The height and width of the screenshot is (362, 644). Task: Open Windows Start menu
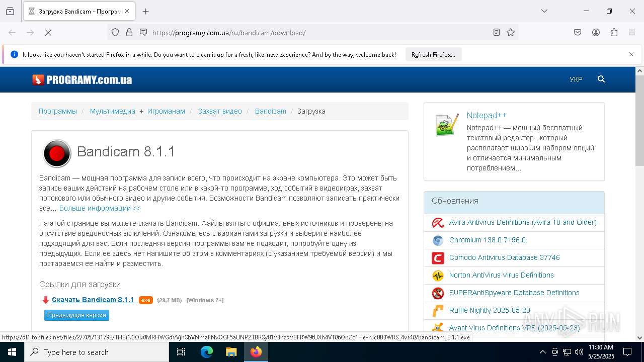[12, 352]
